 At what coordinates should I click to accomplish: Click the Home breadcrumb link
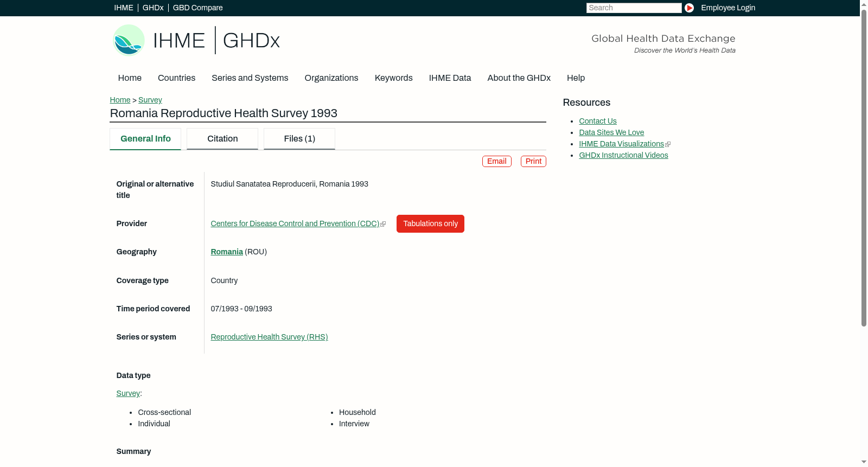click(120, 100)
